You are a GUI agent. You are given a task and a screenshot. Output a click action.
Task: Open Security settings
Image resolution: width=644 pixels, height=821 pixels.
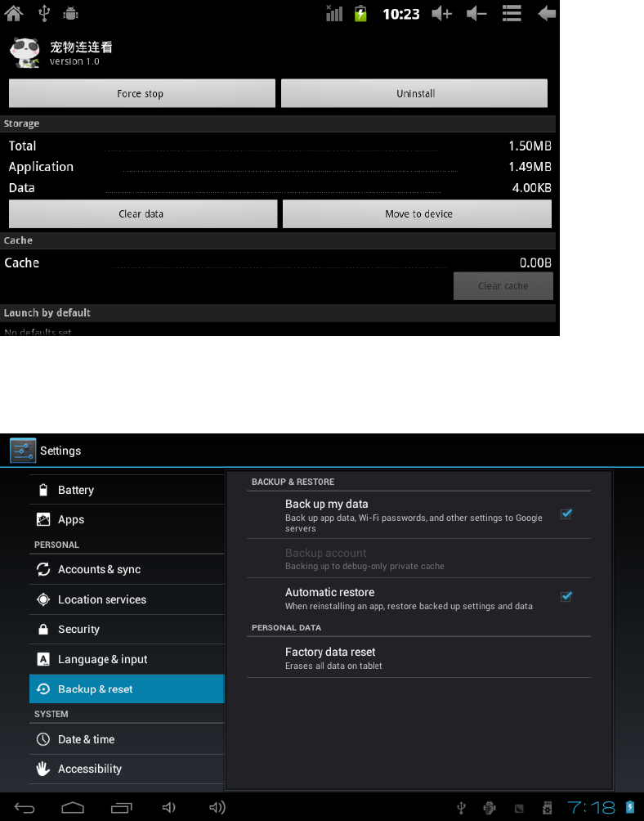[127, 629]
